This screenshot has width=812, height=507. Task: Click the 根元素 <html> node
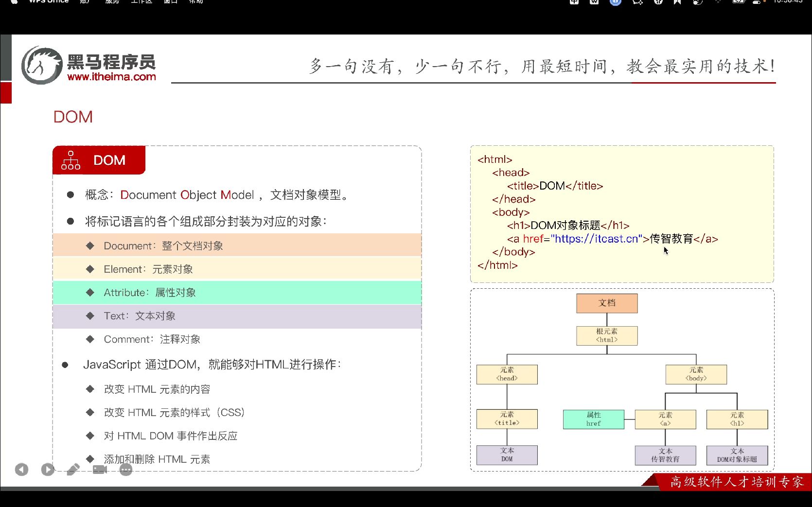607,335
